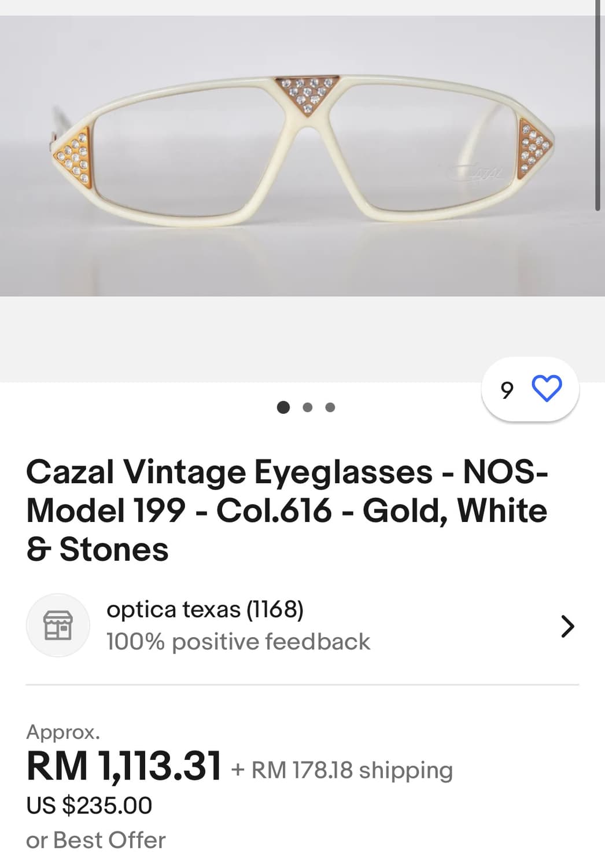Tap the or Best Offer label
Viewport: 605px width, 868px height.
tap(96, 840)
